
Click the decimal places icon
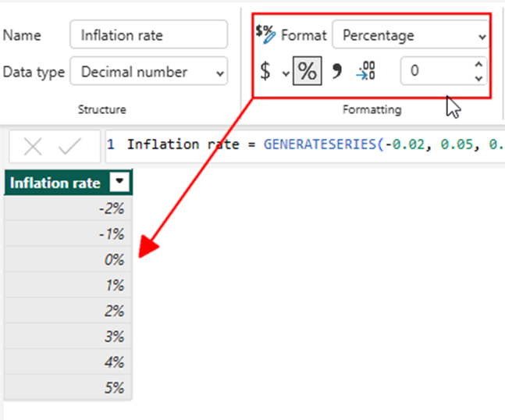(x=366, y=72)
